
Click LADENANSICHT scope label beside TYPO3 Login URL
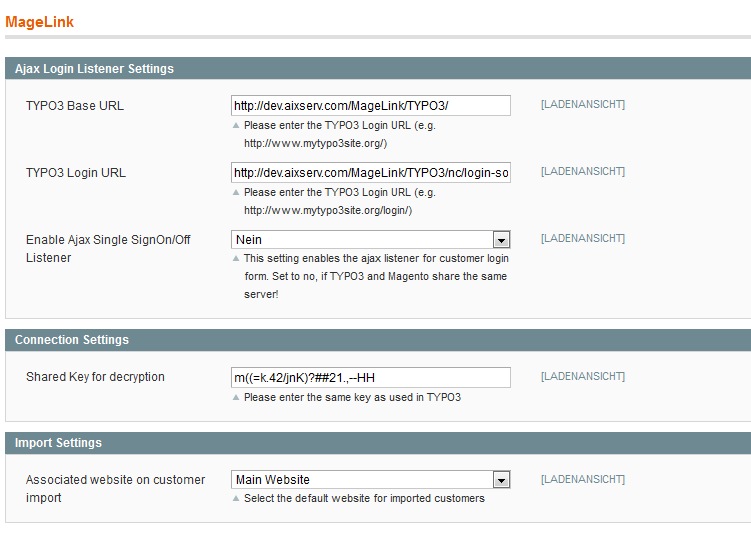582,172
